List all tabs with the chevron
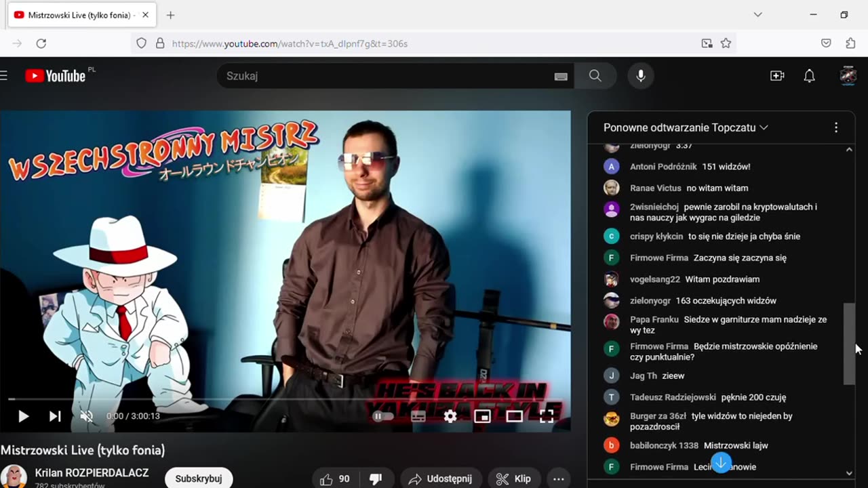868x488 pixels. click(x=757, y=15)
